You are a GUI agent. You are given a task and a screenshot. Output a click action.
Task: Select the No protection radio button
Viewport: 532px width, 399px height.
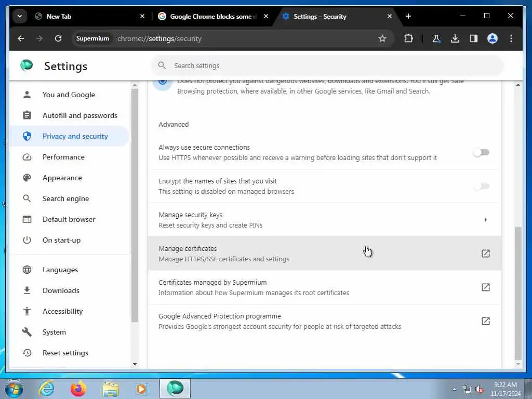pos(163,82)
